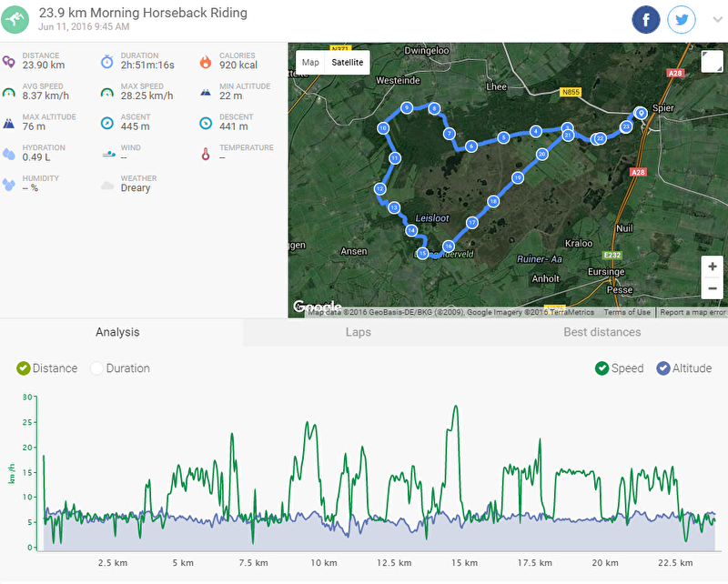Expand the workout options chevron
The height and width of the screenshot is (584, 728).
[x=718, y=19]
